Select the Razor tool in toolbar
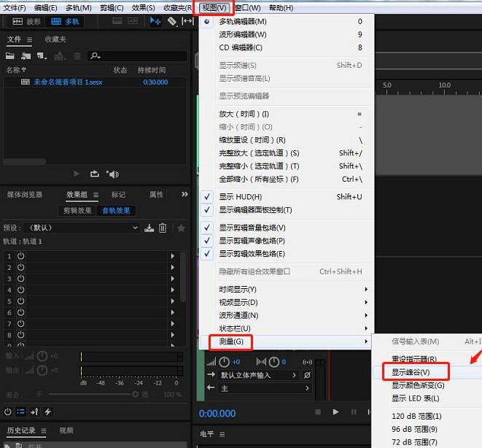 pos(172,21)
